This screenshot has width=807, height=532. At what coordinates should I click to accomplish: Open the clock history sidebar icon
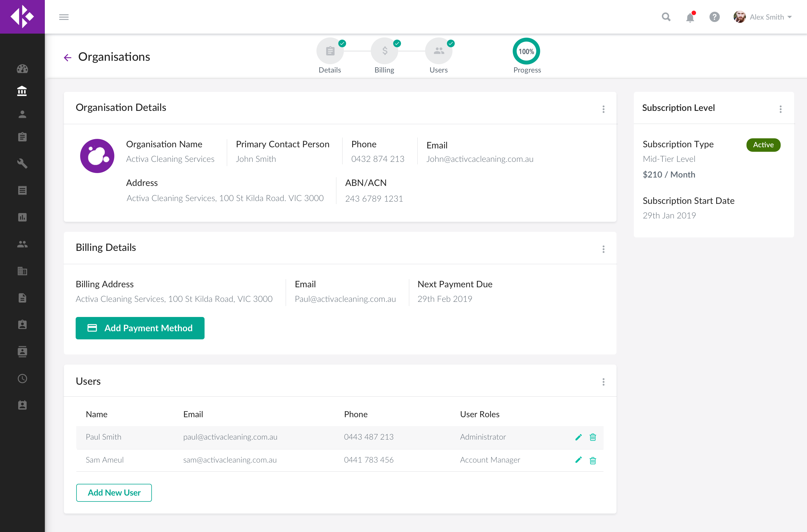coord(22,378)
